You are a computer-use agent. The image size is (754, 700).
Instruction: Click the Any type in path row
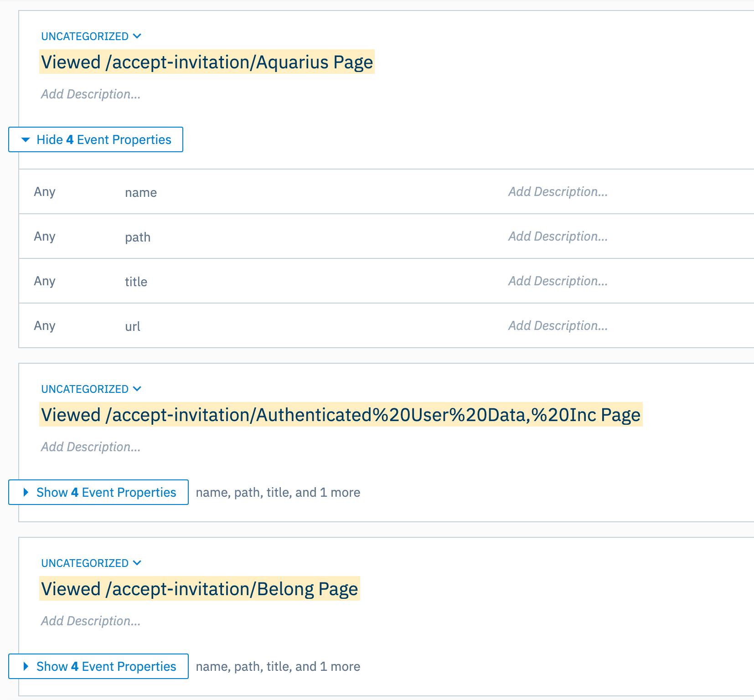[45, 237]
